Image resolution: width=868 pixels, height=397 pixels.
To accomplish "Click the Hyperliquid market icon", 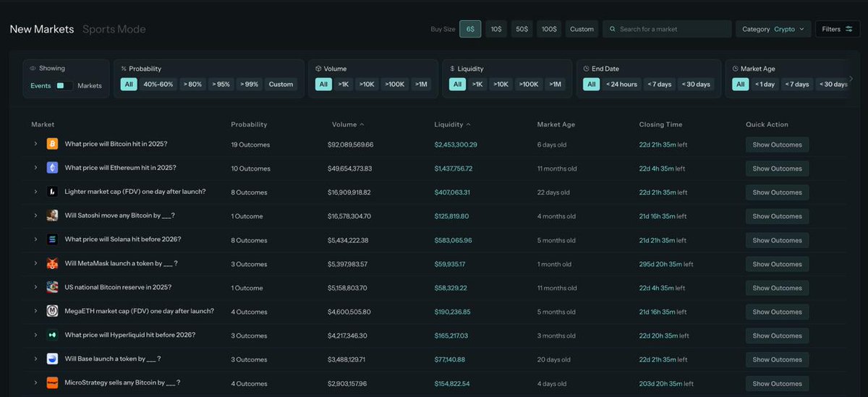I will pyautogui.click(x=52, y=335).
